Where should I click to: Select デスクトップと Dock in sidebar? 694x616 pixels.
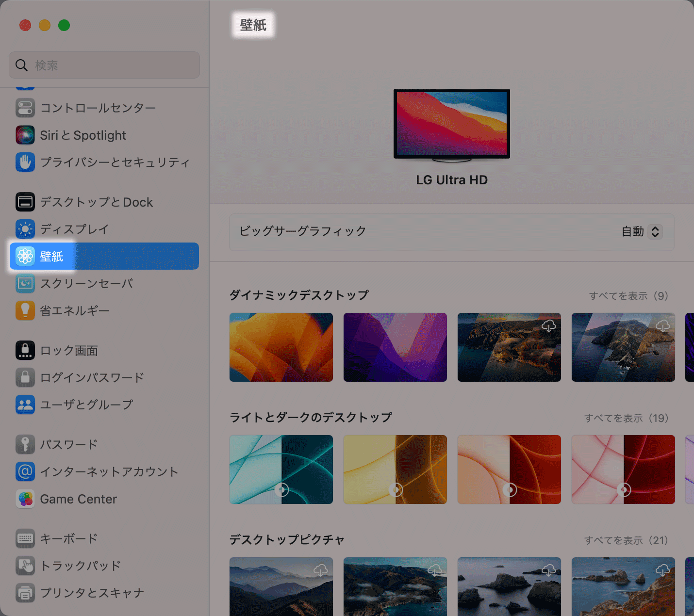[x=104, y=202]
